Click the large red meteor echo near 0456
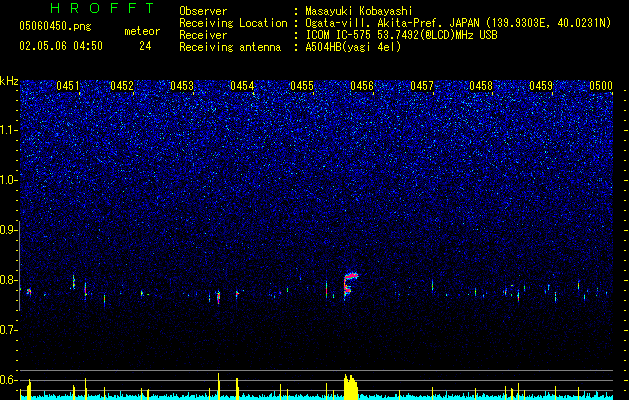This screenshot has width=629, height=400. 349,284
